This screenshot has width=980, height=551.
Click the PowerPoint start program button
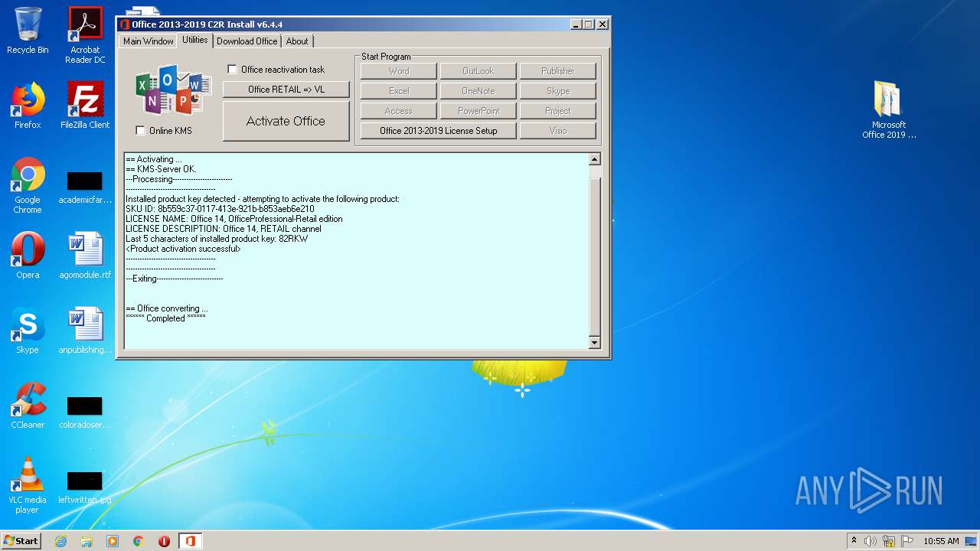(x=479, y=111)
